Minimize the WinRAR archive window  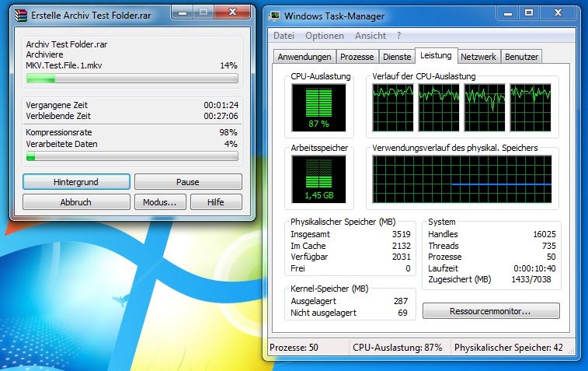click(x=183, y=12)
